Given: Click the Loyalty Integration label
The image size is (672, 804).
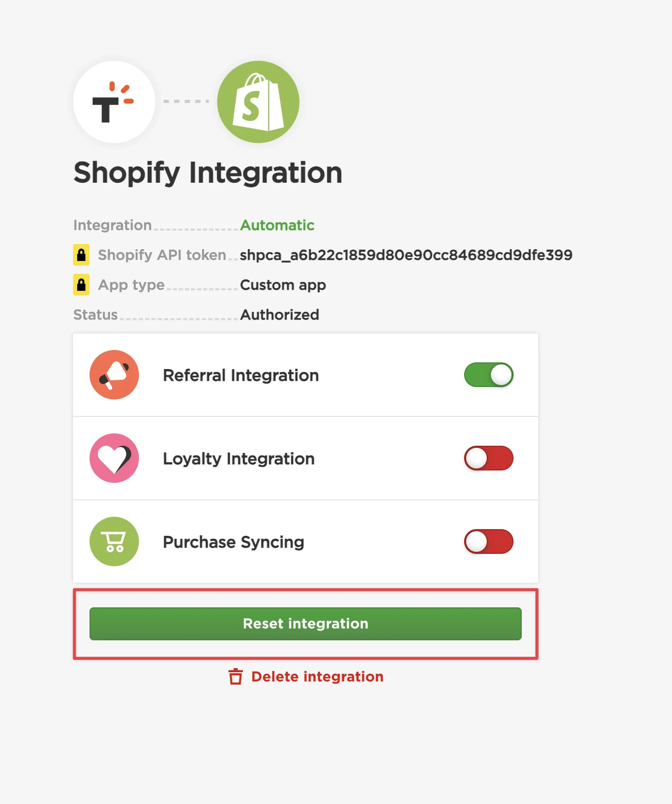Looking at the screenshot, I should point(239,459).
